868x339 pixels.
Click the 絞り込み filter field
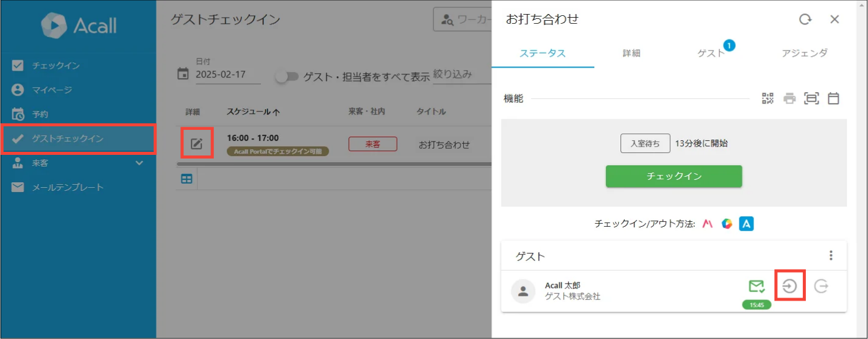tap(462, 74)
